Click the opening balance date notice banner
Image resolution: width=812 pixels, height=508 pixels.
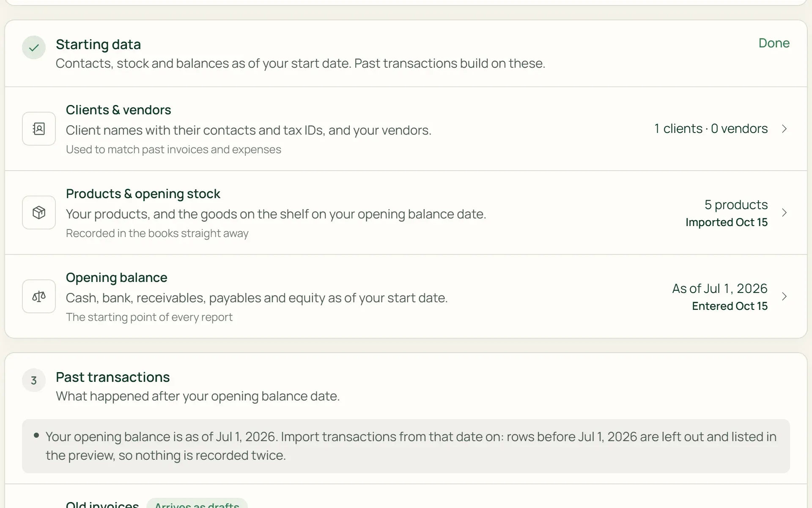(x=406, y=446)
